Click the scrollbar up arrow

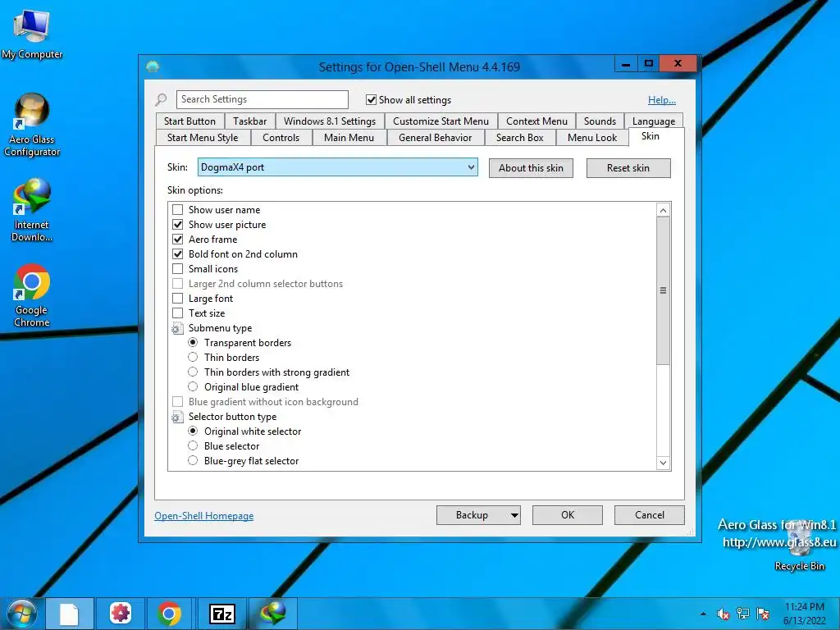663,210
